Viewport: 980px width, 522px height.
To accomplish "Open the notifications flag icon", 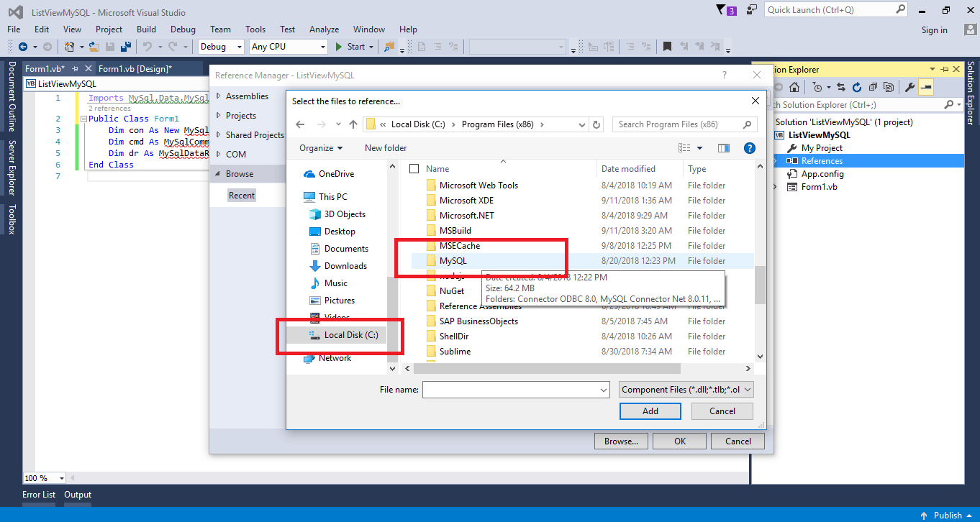I will [722, 10].
